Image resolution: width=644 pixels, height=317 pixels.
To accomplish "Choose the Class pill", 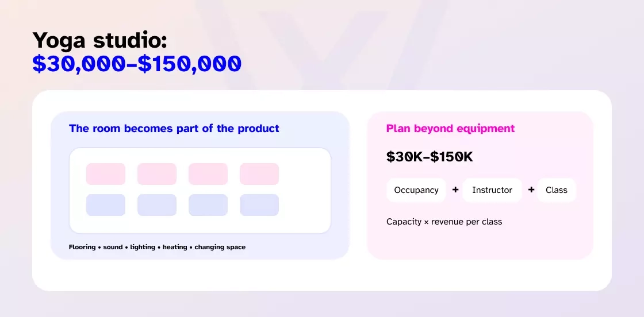I will tap(557, 190).
